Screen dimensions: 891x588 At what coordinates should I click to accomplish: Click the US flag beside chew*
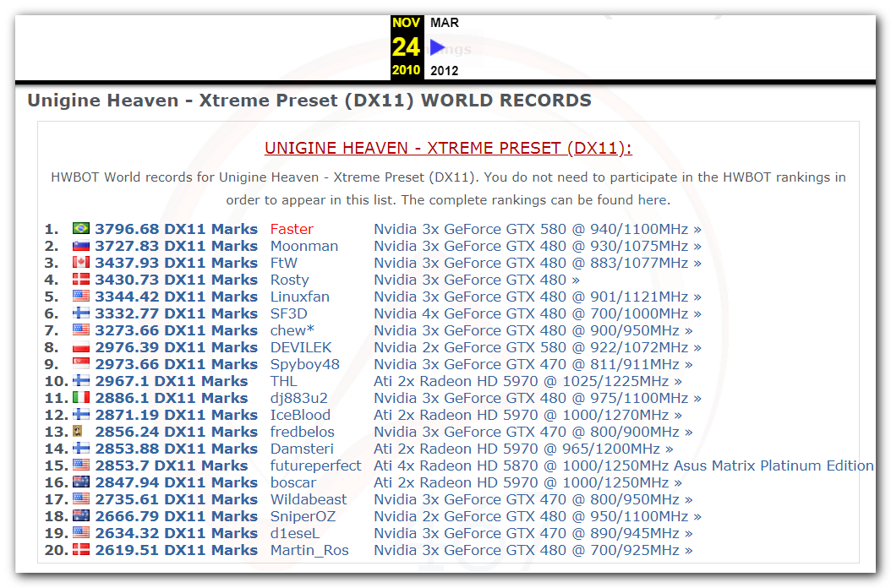80,330
